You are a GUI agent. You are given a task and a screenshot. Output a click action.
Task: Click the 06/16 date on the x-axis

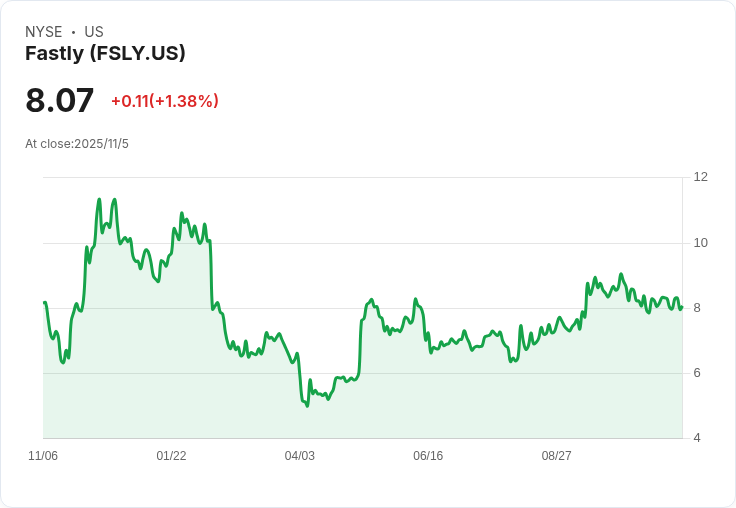coord(428,456)
